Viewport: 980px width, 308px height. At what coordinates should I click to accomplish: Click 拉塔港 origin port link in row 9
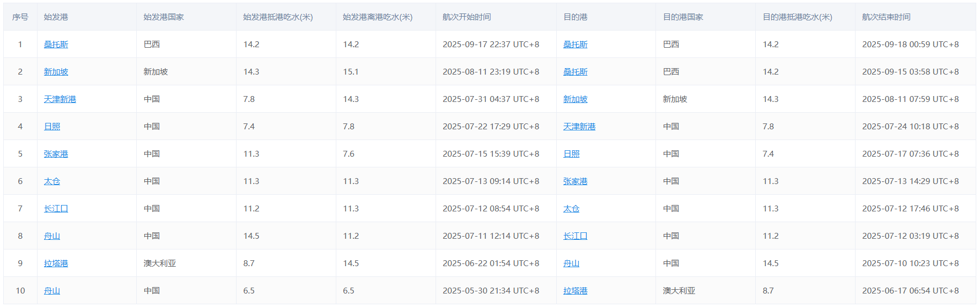[56, 263]
